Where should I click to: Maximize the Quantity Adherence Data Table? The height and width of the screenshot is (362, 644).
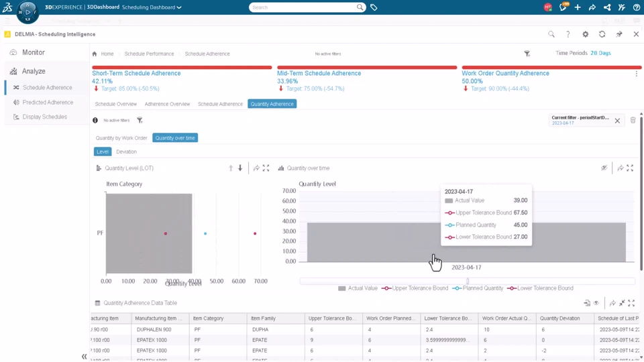click(x=631, y=303)
